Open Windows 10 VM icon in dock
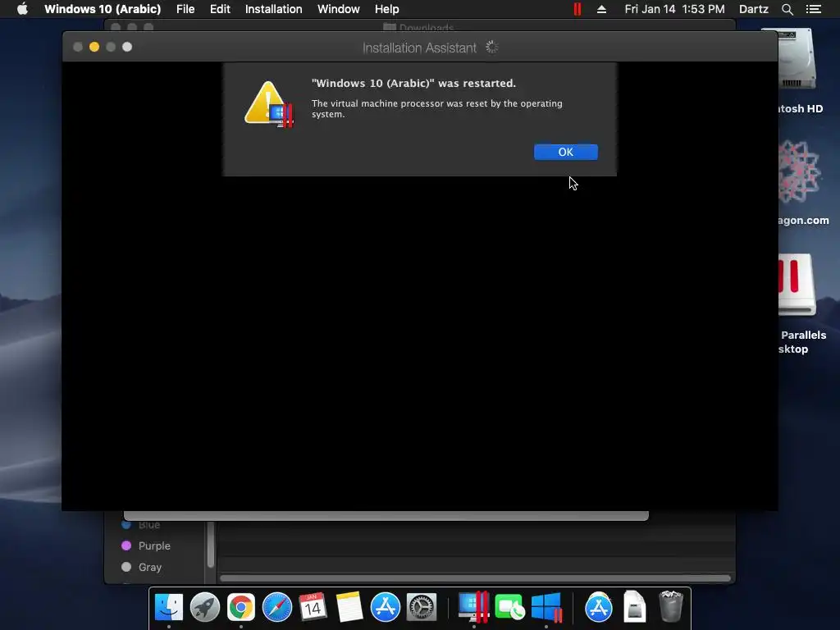 pyautogui.click(x=546, y=607)
